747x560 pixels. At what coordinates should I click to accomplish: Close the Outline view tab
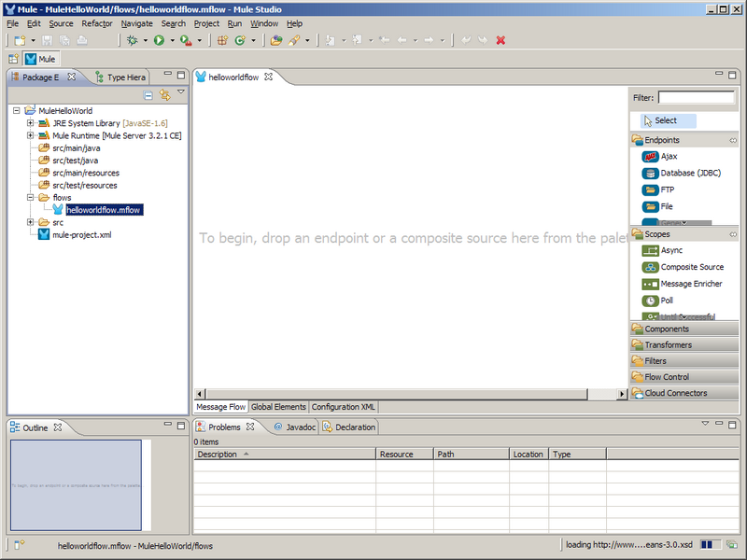58,427
